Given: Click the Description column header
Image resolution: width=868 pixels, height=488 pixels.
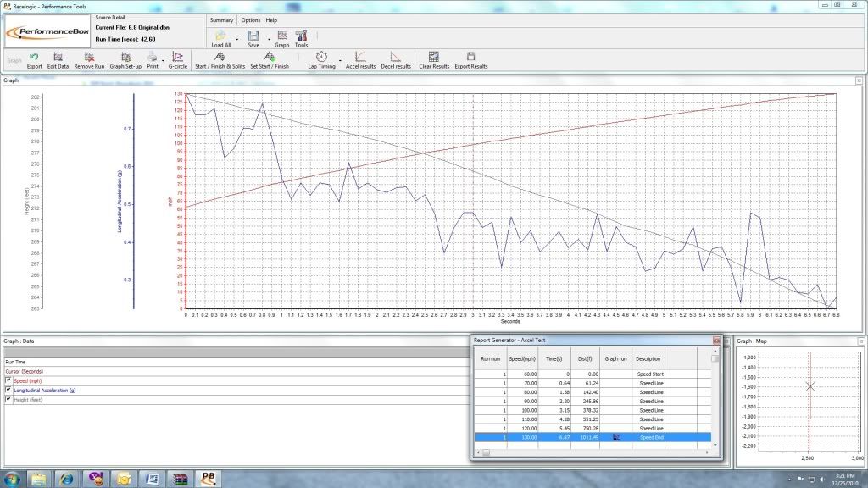Looking at the screenshot, I should pyautogui.click(x=648, y=358).
